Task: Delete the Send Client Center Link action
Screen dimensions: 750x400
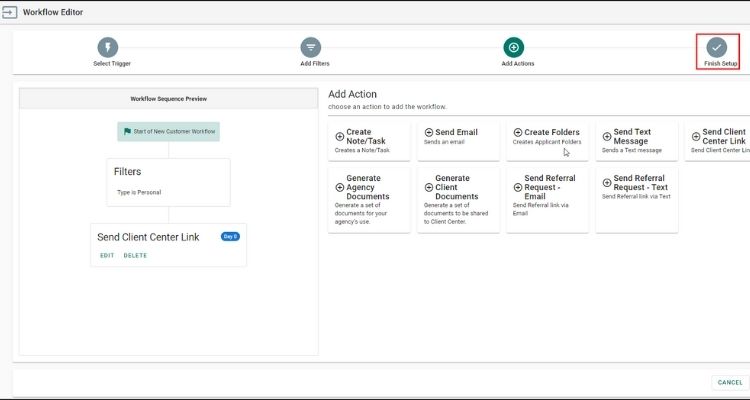Action: (x=135, y=256)
